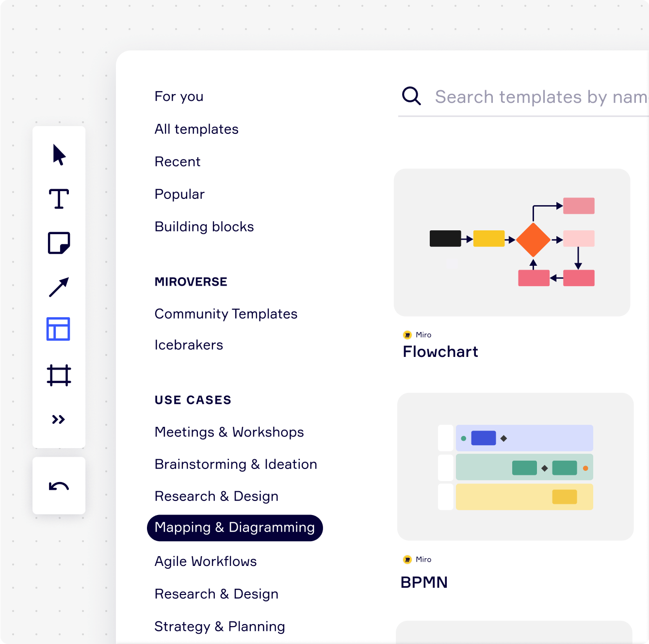Go to Community Templates
This screenshot has height=644, width=649.
pos(226,314)
